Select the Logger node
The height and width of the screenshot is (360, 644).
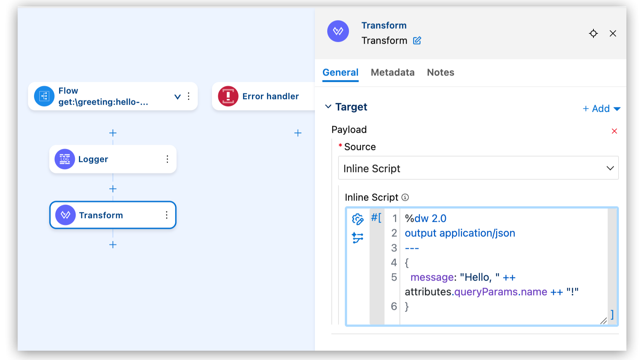[x=113, y=159]
